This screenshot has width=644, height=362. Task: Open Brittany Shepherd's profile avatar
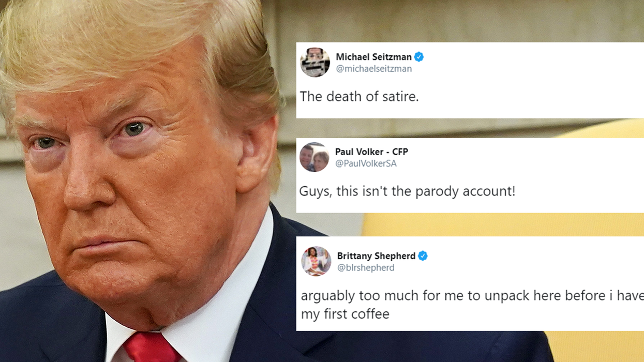[316, 261]
